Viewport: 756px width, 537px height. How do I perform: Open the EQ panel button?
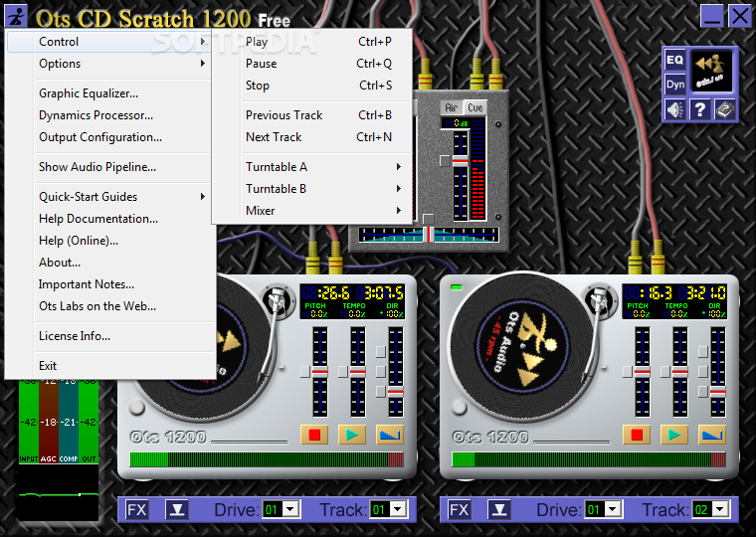675,60
